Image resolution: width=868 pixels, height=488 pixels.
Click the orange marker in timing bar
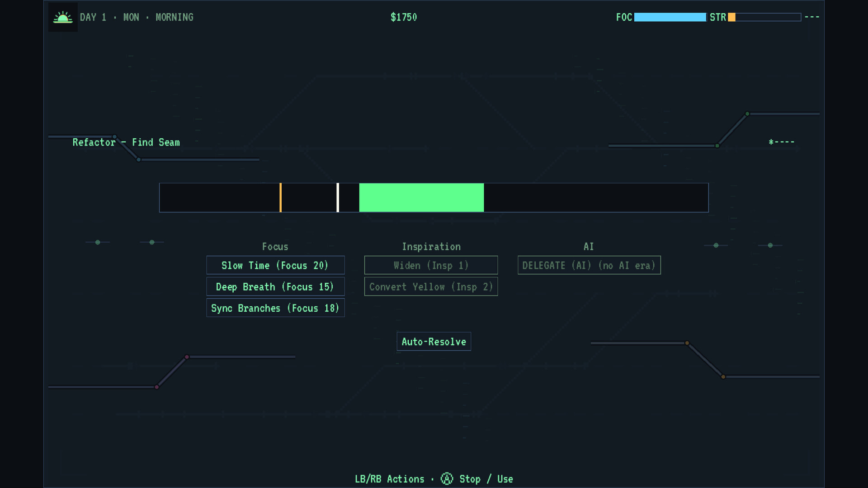click(x=280, y=197)
